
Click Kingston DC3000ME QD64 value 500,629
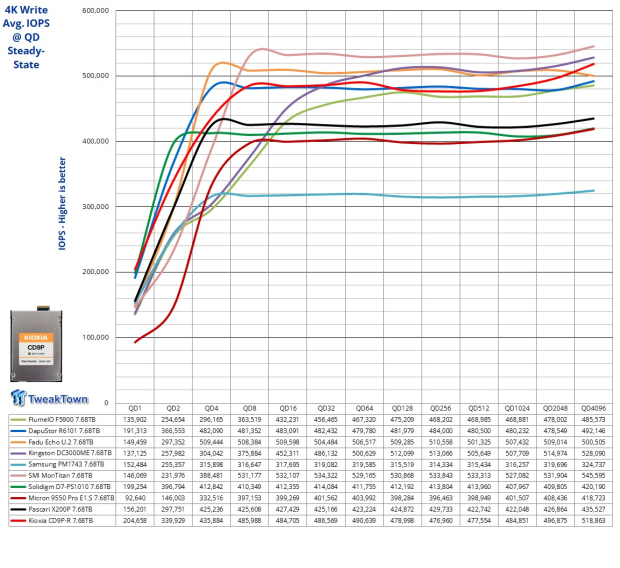click(364, 453)
